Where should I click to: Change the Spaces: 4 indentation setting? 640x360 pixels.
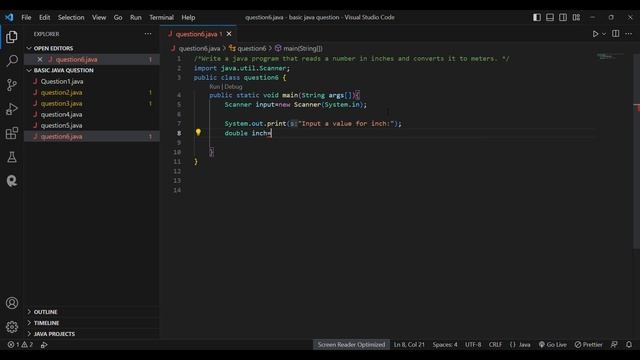(445, 344)
